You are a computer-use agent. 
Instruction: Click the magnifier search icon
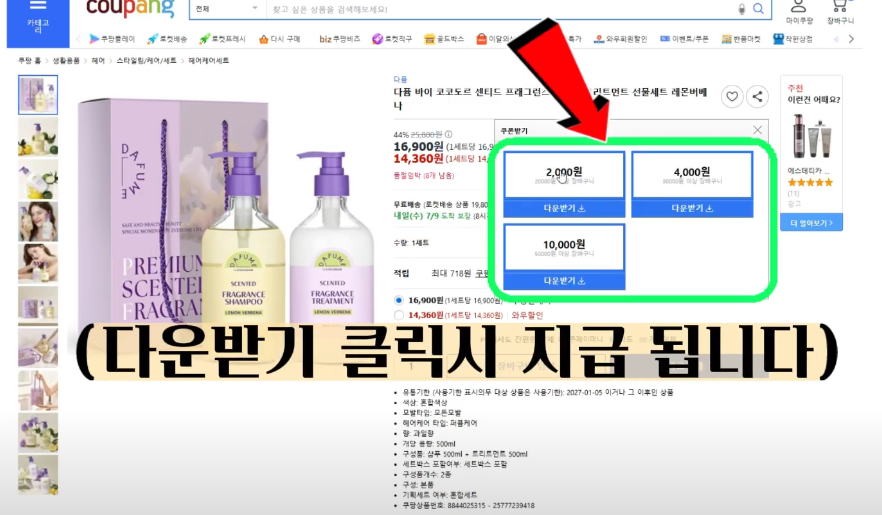point(759,9)
